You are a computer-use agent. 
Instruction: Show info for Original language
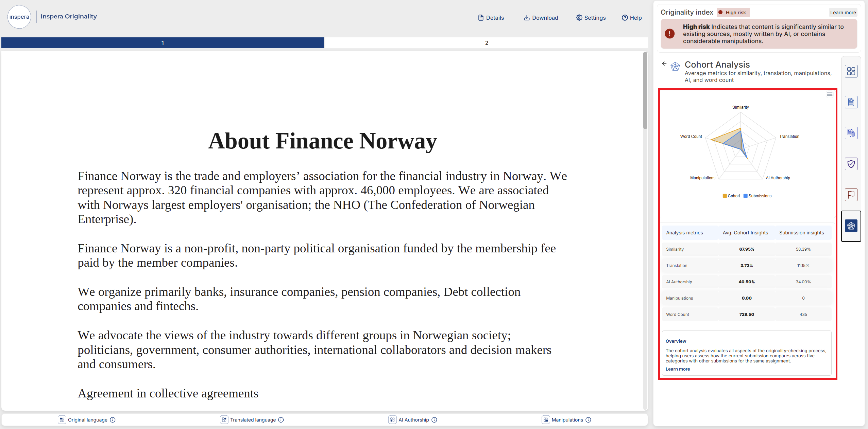[x=113, y=420]
